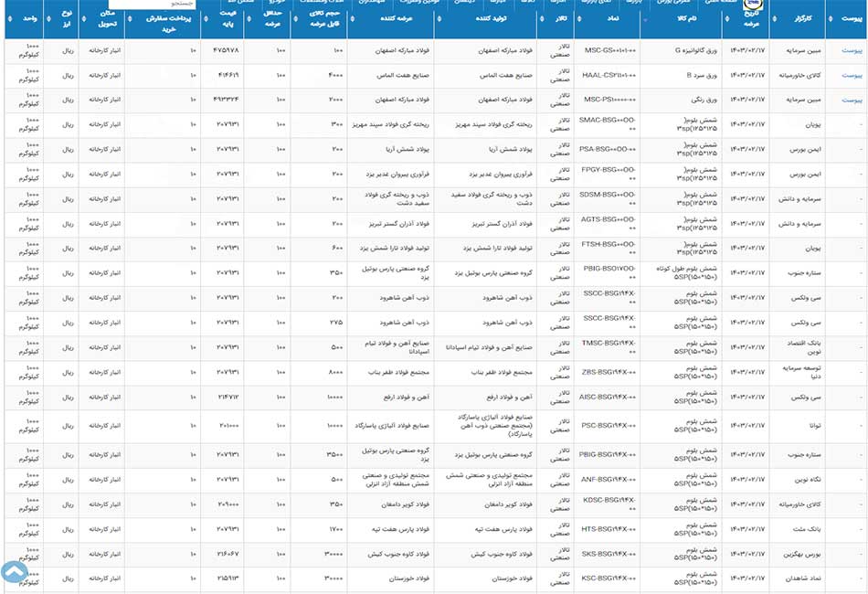This screenshot has width=868, height=594.
Task: Sort table by تاریخ عرضه column
Action: coord(746,19)
